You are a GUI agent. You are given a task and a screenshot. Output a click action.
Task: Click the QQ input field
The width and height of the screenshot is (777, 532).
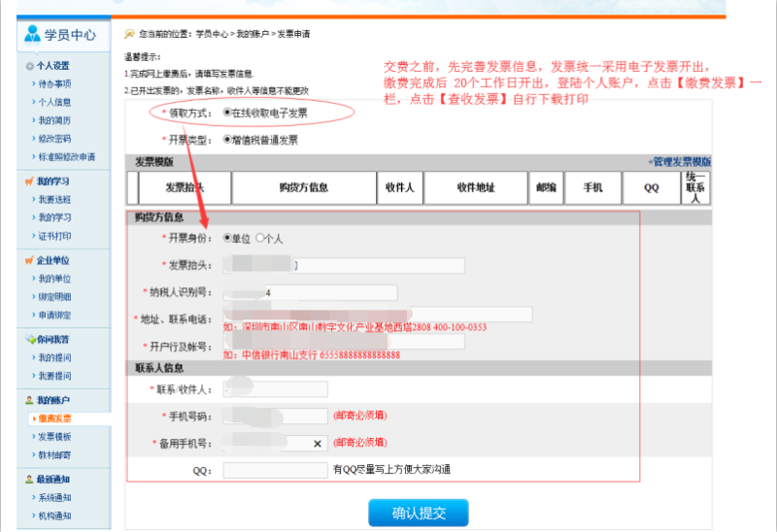click(275, 470)
